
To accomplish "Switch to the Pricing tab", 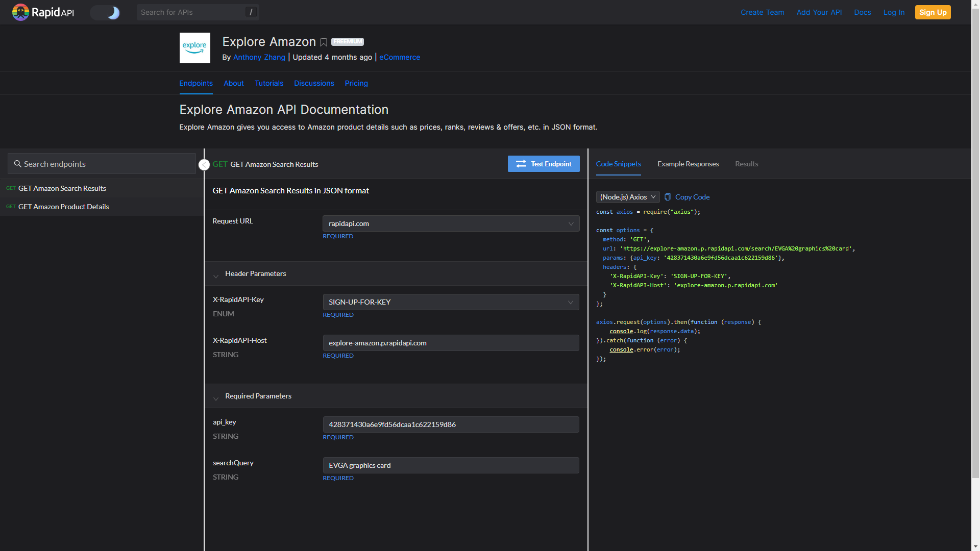I will pyautogui.click(x=356, y=83).
